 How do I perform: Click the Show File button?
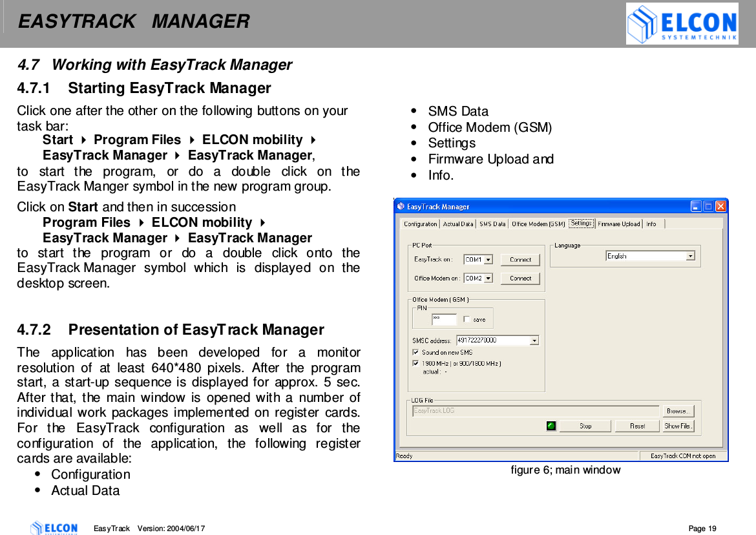[x=678, y=426]
